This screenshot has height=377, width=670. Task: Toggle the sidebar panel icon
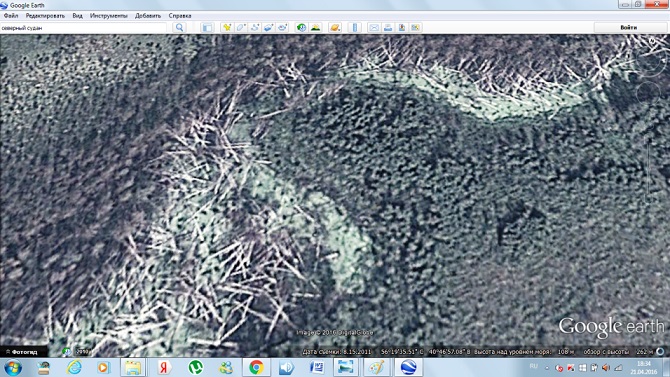pos(207,27)
